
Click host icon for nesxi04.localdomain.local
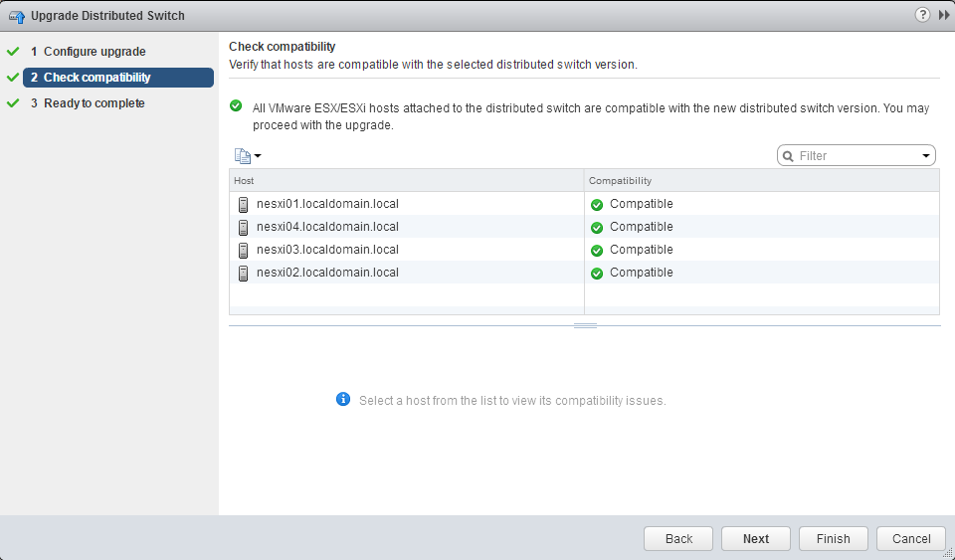[x=244, y=228]
